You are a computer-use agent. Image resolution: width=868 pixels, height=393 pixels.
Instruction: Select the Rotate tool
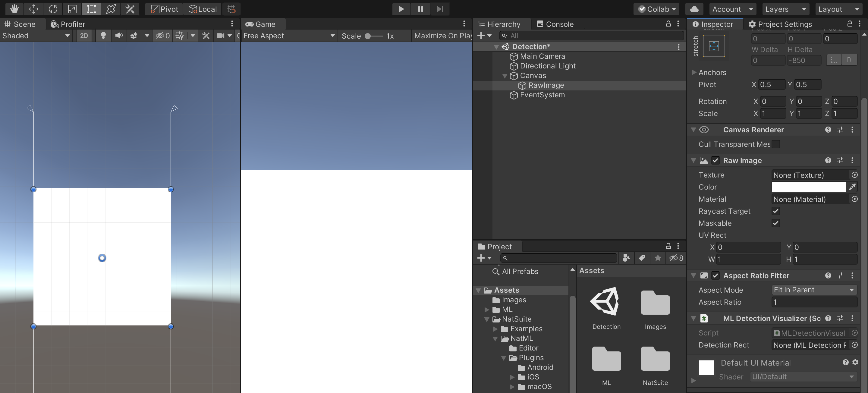[x=53, y=9]
